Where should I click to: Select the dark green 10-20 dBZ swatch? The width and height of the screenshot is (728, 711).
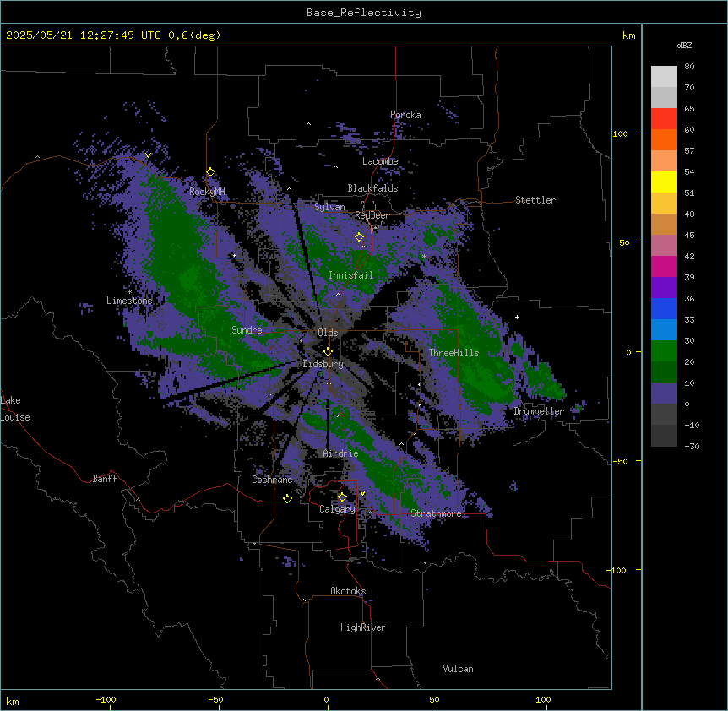point(664,372)
